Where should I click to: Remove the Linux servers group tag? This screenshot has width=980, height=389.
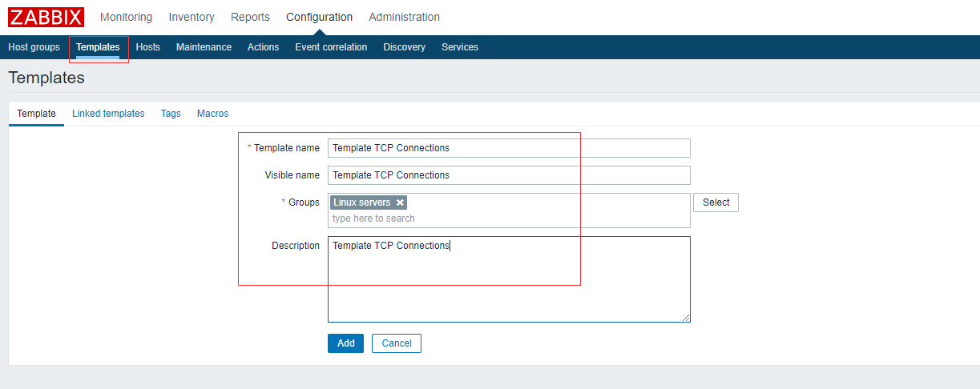pos(400,203)
